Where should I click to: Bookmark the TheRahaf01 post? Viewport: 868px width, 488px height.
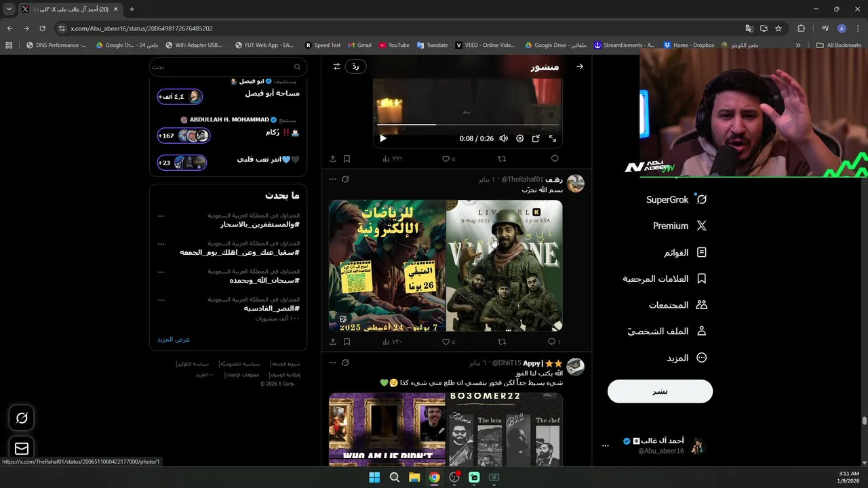tap(347, 342)
